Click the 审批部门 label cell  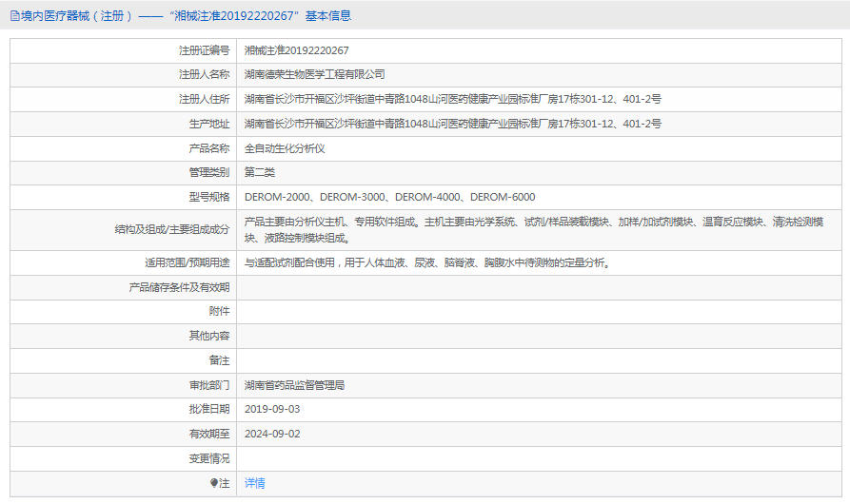pos(123,385)
